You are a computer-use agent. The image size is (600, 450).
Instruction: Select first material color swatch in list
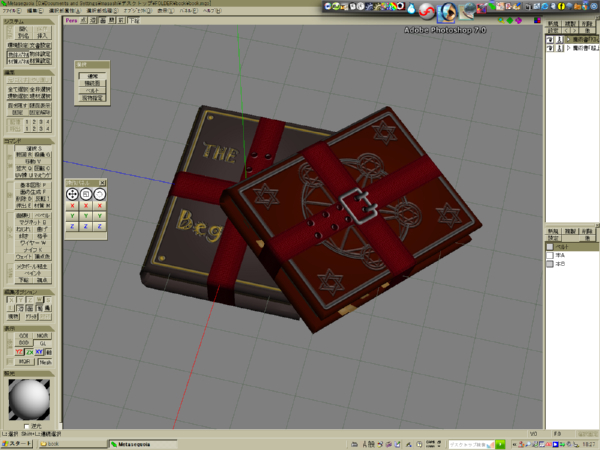click(549, 245)
